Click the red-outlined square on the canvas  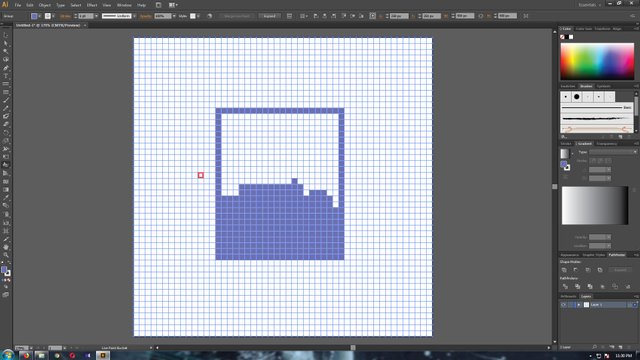click(x=201, y=175)
